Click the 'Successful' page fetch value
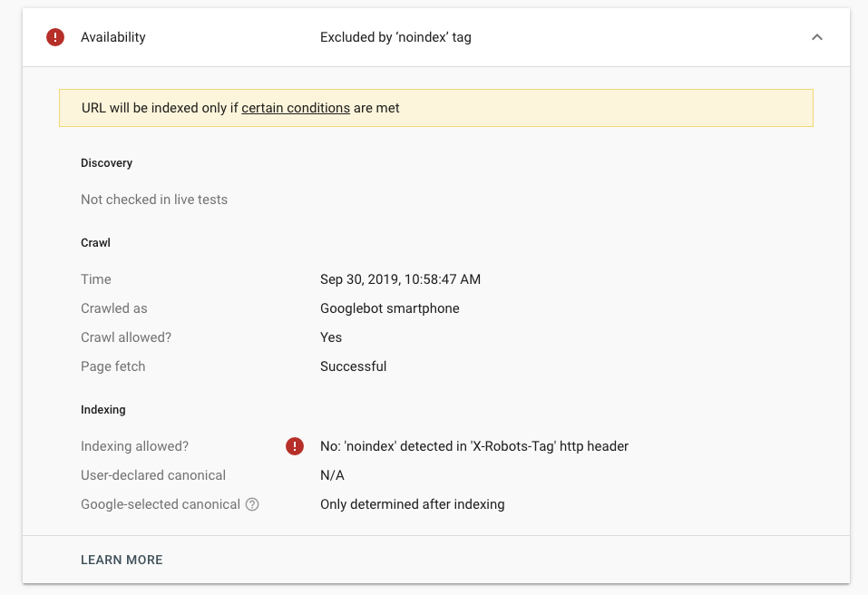Screen dimensions: 868x595 [354, 366]
